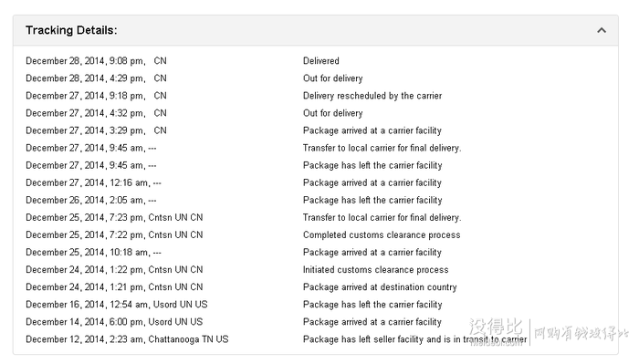Select Package arrived at destination country
Screen dimensions: 639x364
tap(380, 287)
